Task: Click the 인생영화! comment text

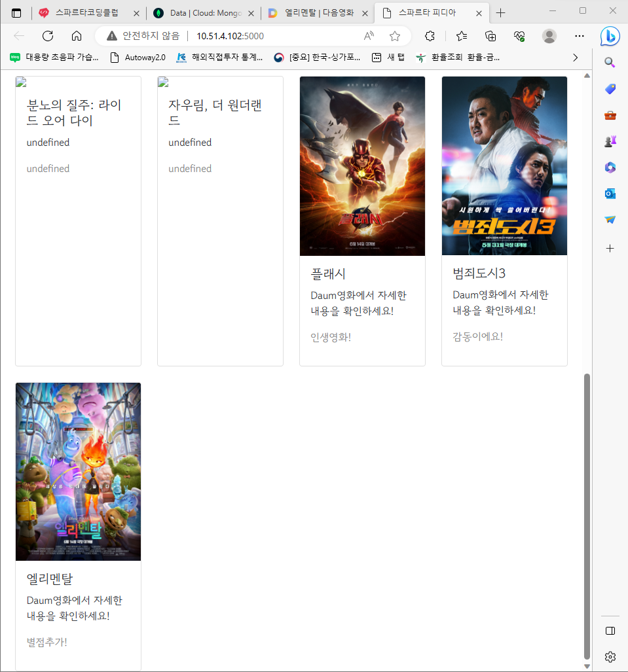Action: [331, 337]
